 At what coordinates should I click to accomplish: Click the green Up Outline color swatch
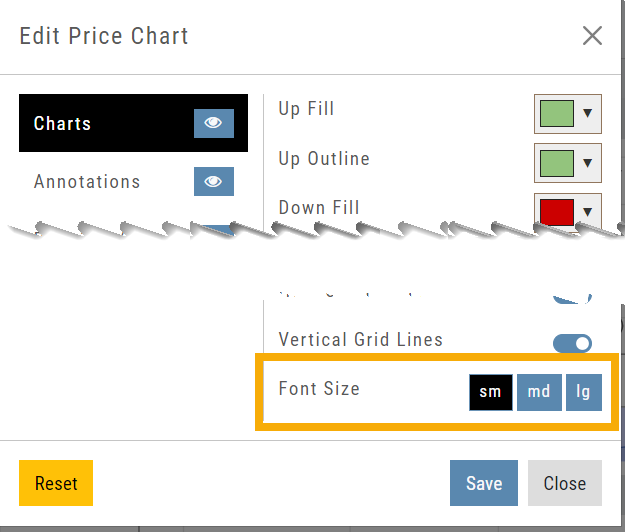[x=557, y=162]
